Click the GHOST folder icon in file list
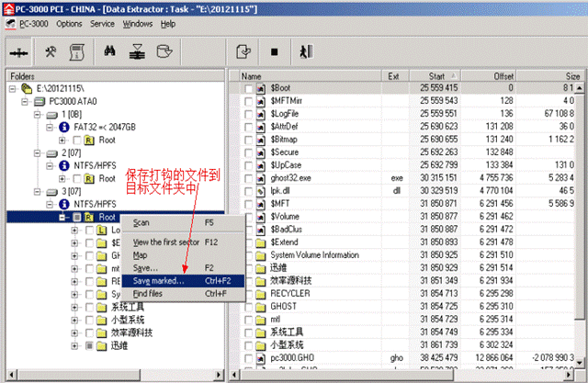Viewport: 588px width, 383px height. pyautogui.click(x=261, y=308)
